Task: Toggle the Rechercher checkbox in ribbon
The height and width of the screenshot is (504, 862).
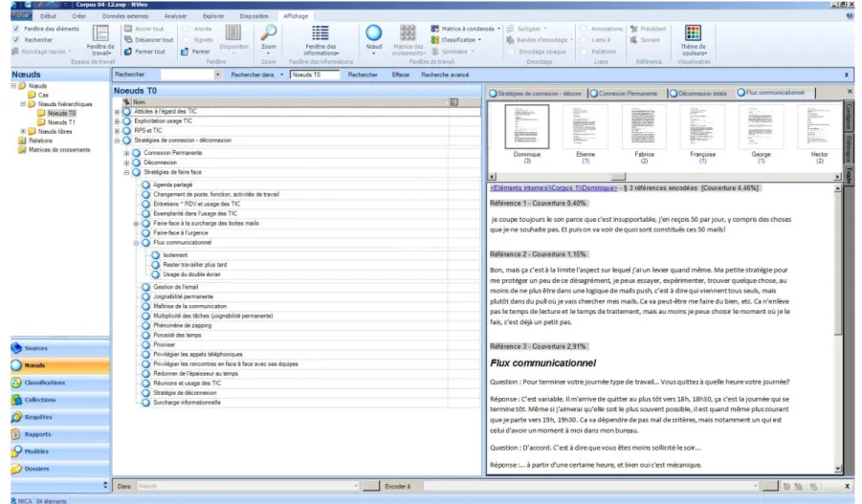Action: click(x=16, y=39)
